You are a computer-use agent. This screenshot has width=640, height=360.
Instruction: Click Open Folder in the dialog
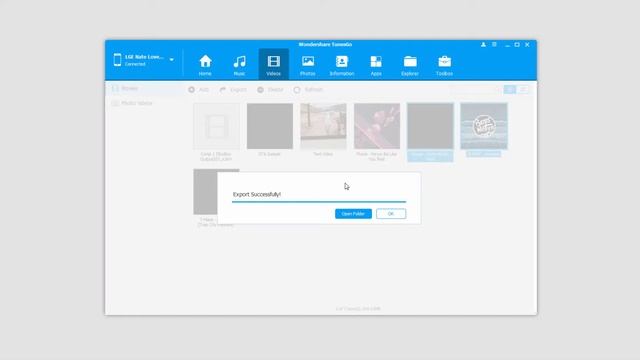[353, 213]
